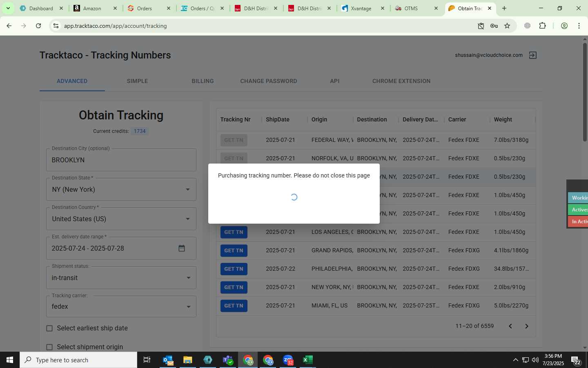Bookmark this page with star icon
This screenshot has height=368, width=588.
pos(507,26)
